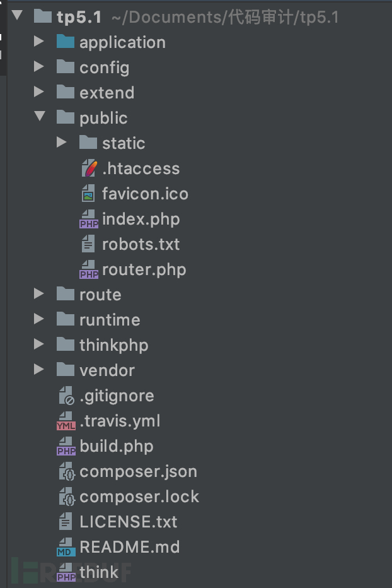392x588 pixels.
Task: Collapse the tp5.1 project root arrow
Action: click(17, 15)
